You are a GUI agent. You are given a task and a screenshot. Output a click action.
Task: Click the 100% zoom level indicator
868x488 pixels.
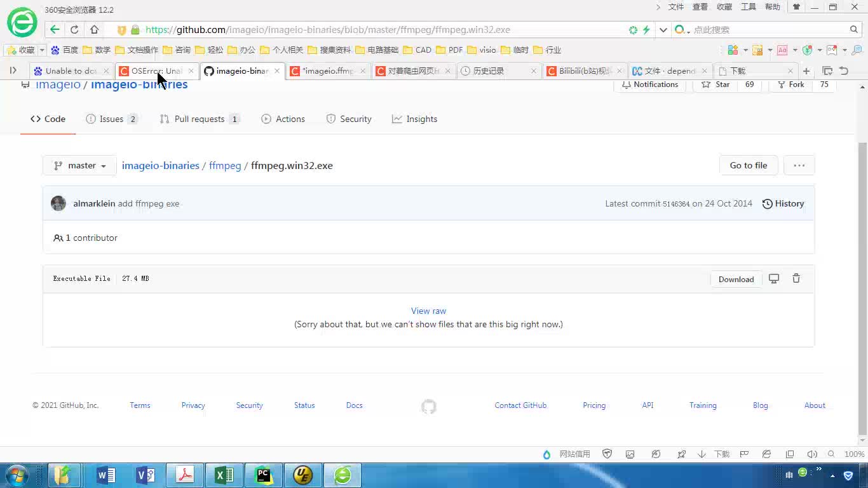tap(854, 454)
